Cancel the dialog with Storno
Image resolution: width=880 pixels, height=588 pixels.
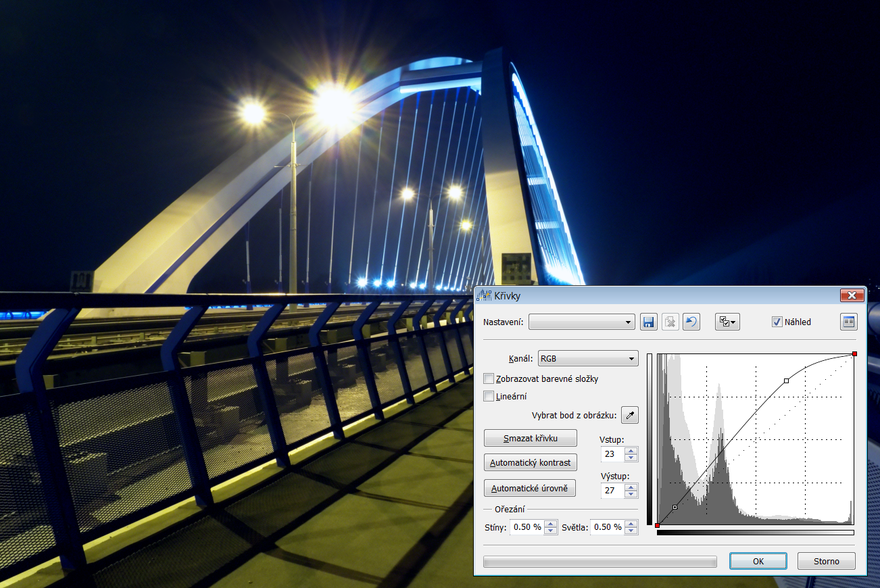click(x=827, y=561)
